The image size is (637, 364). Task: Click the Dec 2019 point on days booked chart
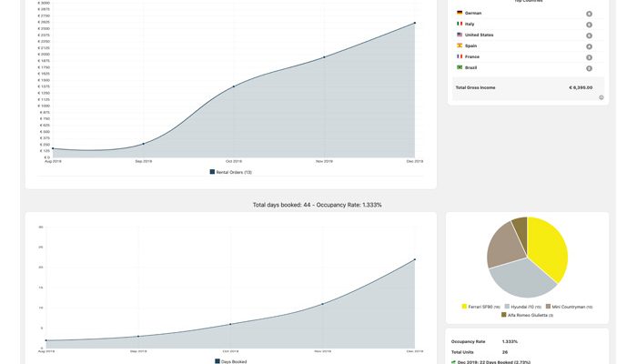pyautogui.click(x=415, y=259)
